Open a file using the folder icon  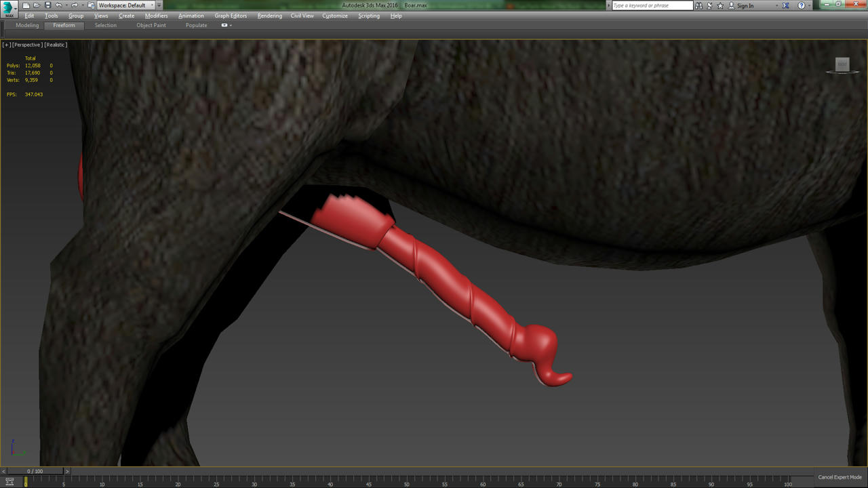coord(37,5)
